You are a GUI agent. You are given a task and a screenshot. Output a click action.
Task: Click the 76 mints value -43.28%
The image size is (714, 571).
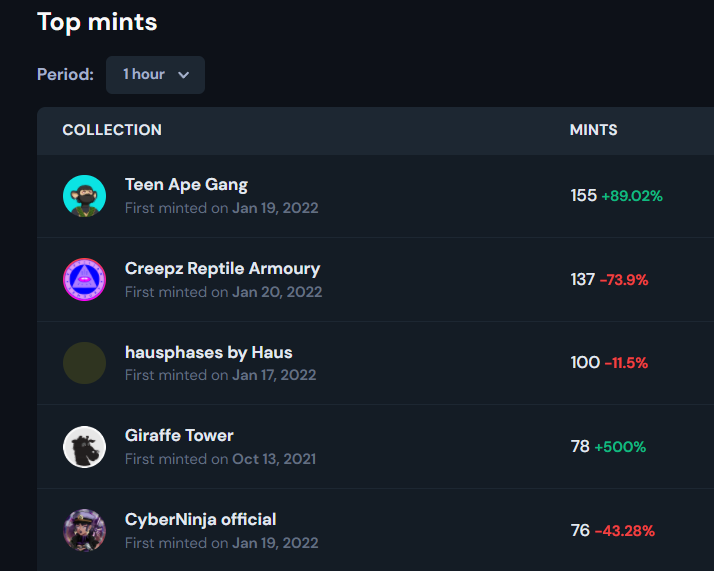click(x=613, y=530)
